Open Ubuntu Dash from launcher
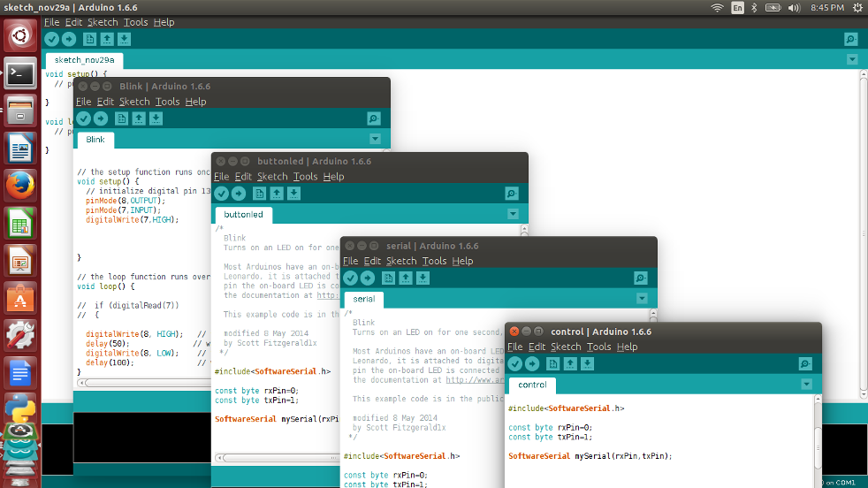 coord(20,36)
